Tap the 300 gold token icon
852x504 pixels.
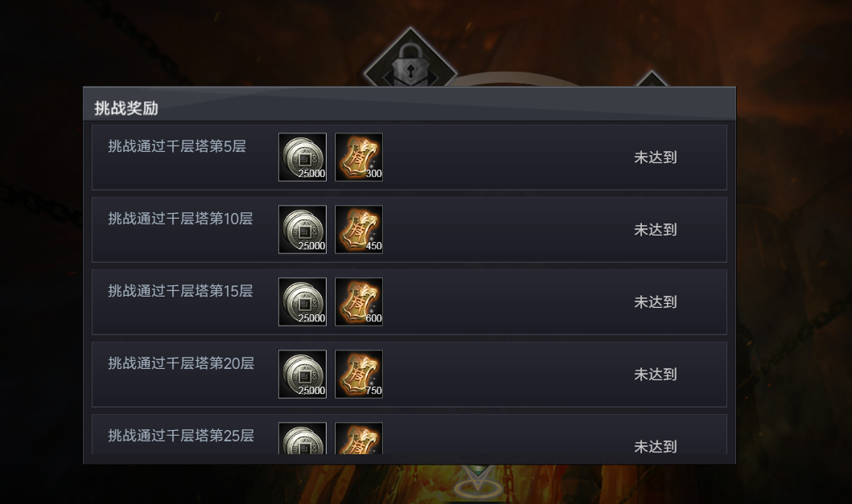(359, 157)
